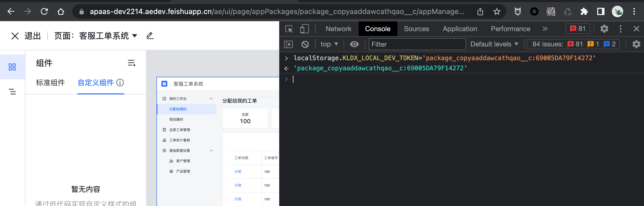Click the 81 errors badge in DevTools
This screenshot has height=206, width=644.
(578, 29)
